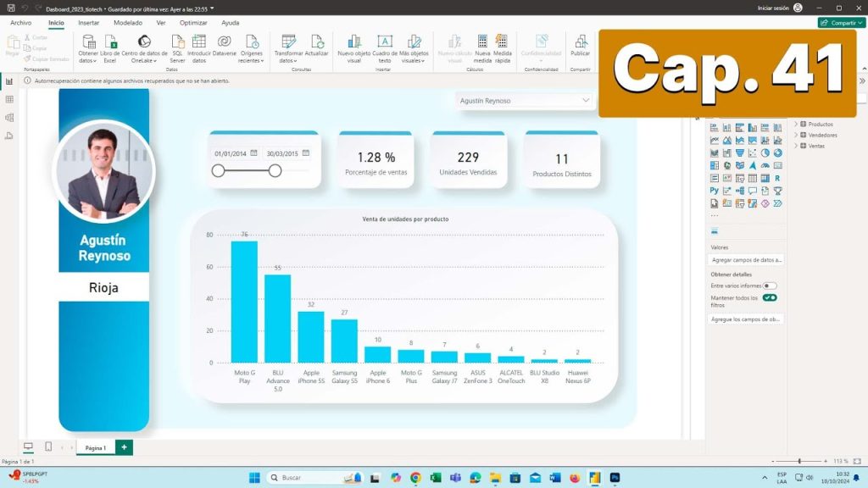This screenshot has height=488, width=868.
Task: Switch to table view in left sidebar
Action: [9, 99]
